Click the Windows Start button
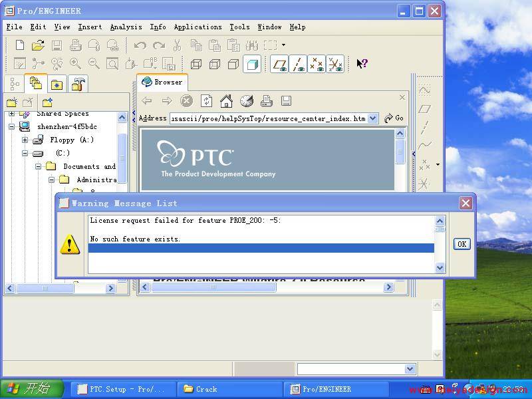 [32, 389]
